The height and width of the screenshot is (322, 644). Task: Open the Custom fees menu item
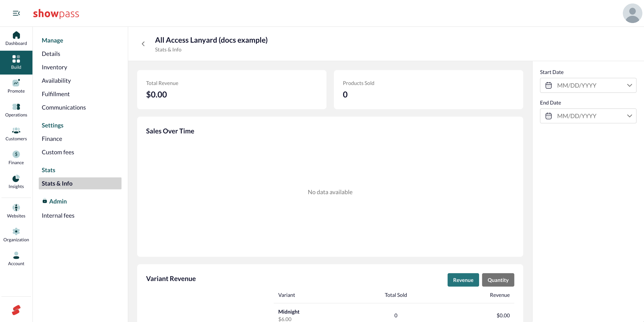coord(58,152)
